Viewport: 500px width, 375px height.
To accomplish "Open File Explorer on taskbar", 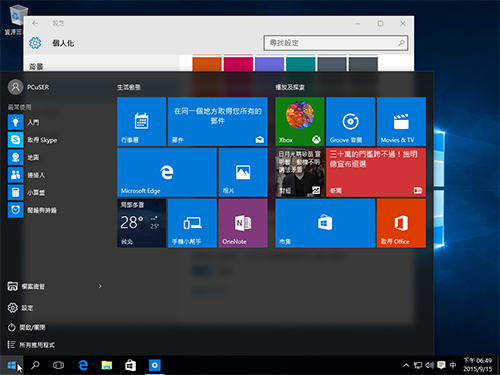I will 107,365.
